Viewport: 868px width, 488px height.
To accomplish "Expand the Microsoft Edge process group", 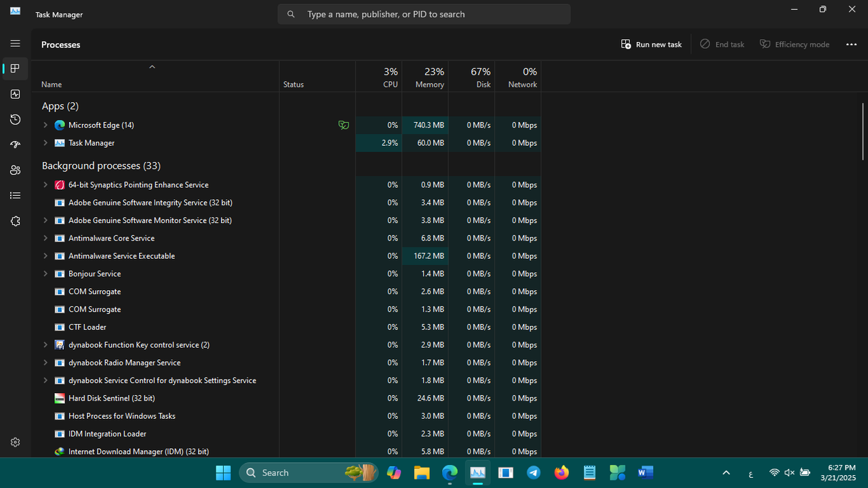I will (45, 125).
